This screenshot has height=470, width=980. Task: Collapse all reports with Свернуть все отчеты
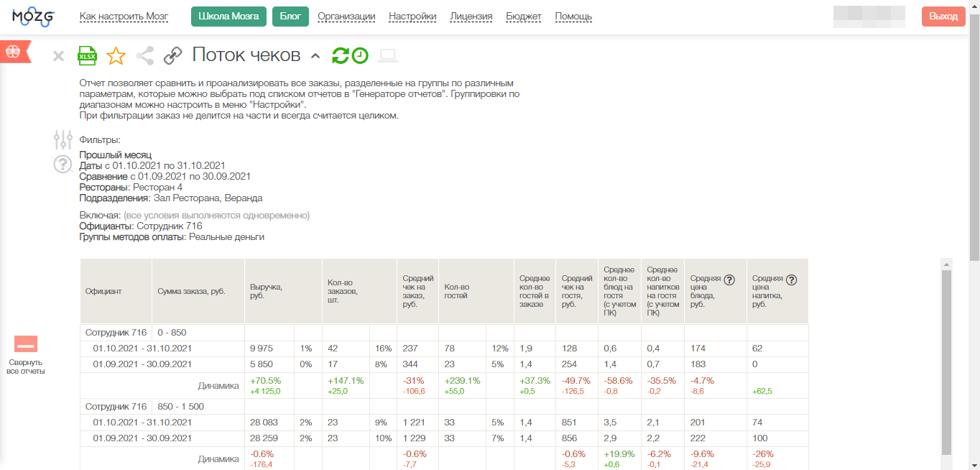pyautogui.click(x=26, y=354)
